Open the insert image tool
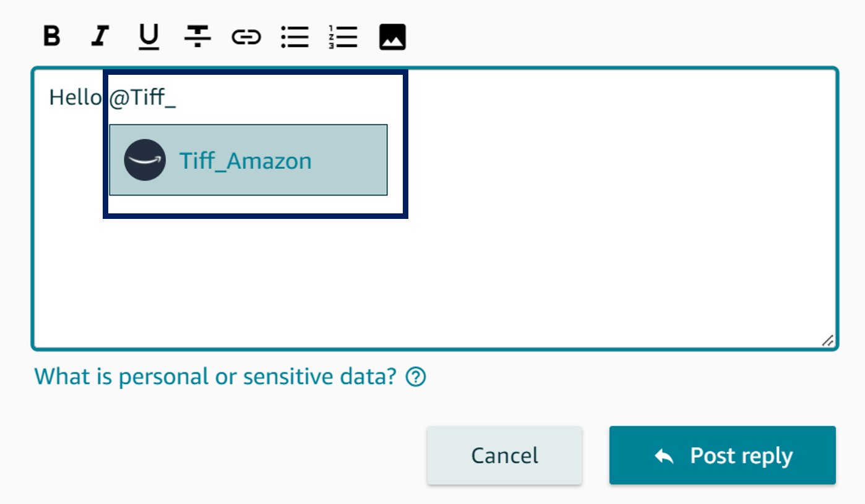 click(x=392, y=37)
